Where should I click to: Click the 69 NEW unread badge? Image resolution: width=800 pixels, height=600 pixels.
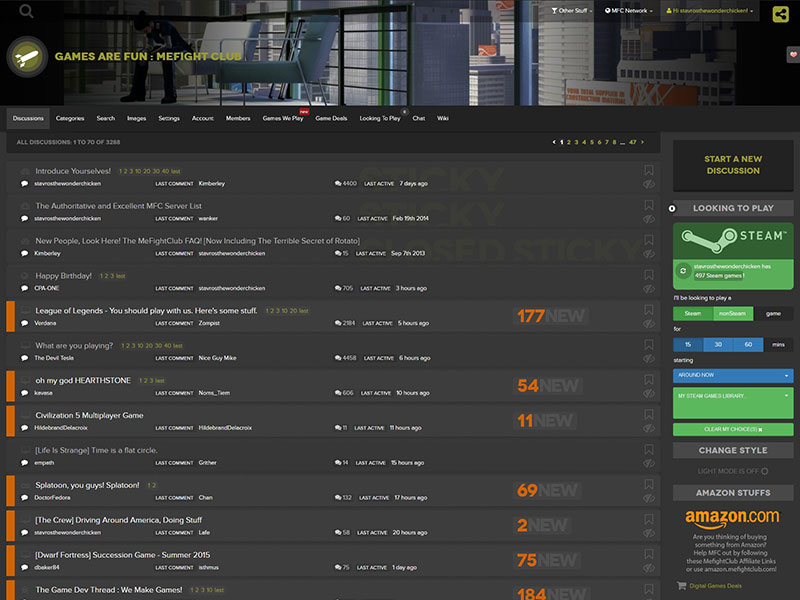tap(547, 491)
